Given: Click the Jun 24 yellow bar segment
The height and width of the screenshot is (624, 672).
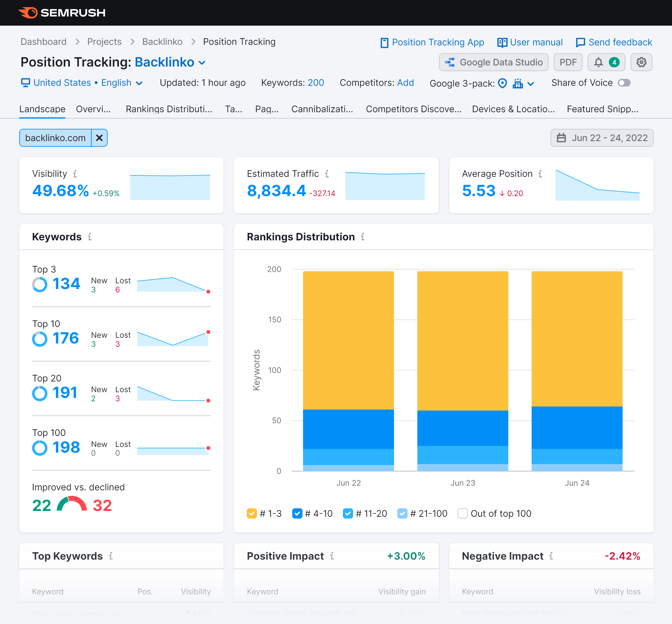Looking at the screenshot, I should (577, 339).
